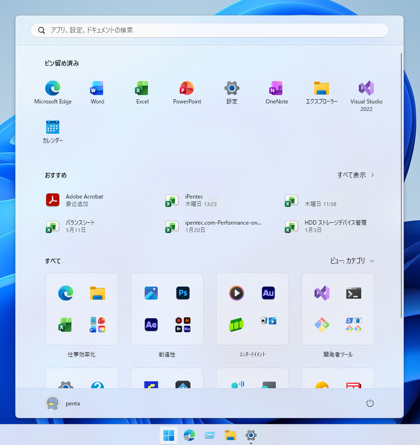Image resolution: width=420 pixels, height=445 pixels.
Task: Click すべて表示 to show all recommendations
Action: coord(355,175)
